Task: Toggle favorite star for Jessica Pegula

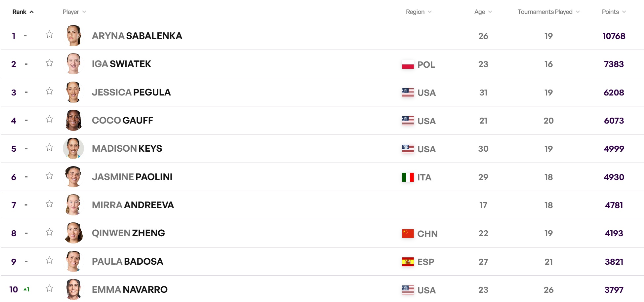Action: (50, 91)
